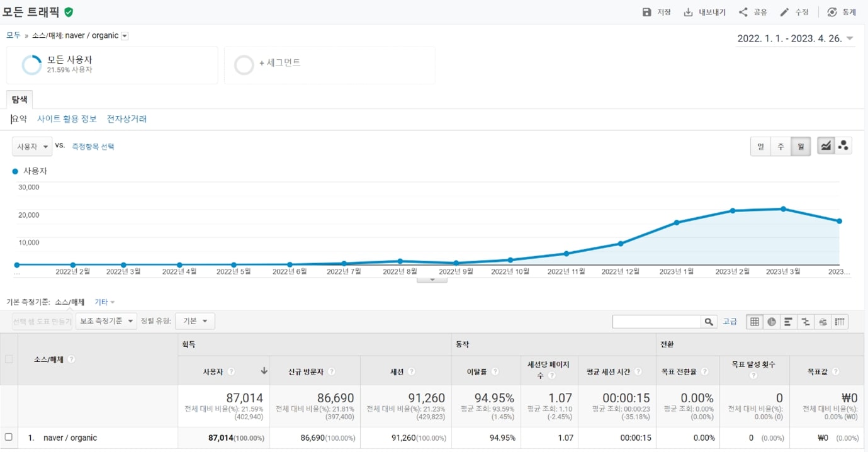Image resolution: width=868 pixels, height=452 pixels.
Task: Check the naver / organic row checkbox
Action: (9, 437)
